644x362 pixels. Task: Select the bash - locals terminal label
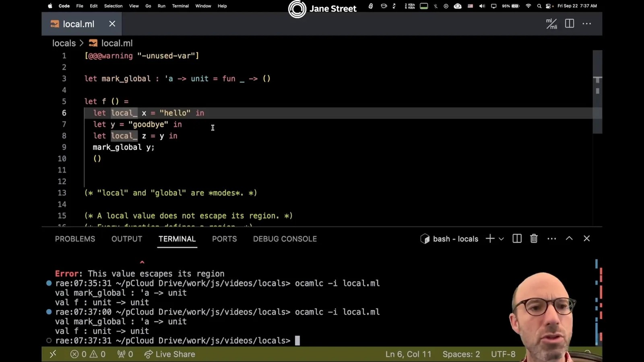[450, 239]
